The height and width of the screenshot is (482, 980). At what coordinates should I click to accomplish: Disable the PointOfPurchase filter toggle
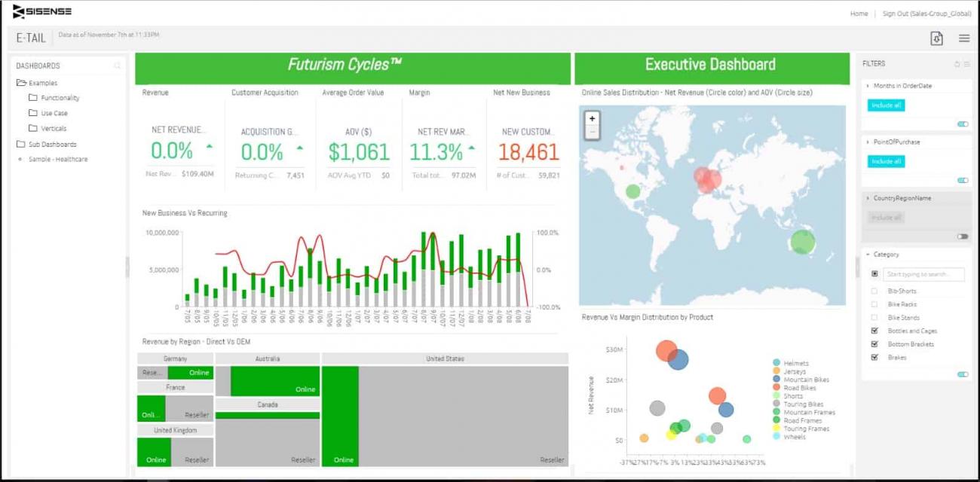(x=963, y=180)
